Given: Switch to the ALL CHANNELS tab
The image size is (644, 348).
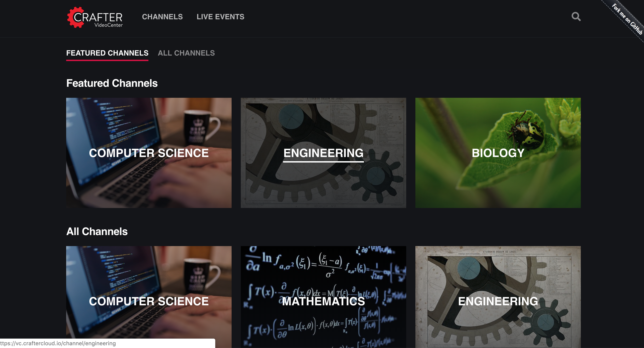Looking at the screenshot, I should (186, 53).
